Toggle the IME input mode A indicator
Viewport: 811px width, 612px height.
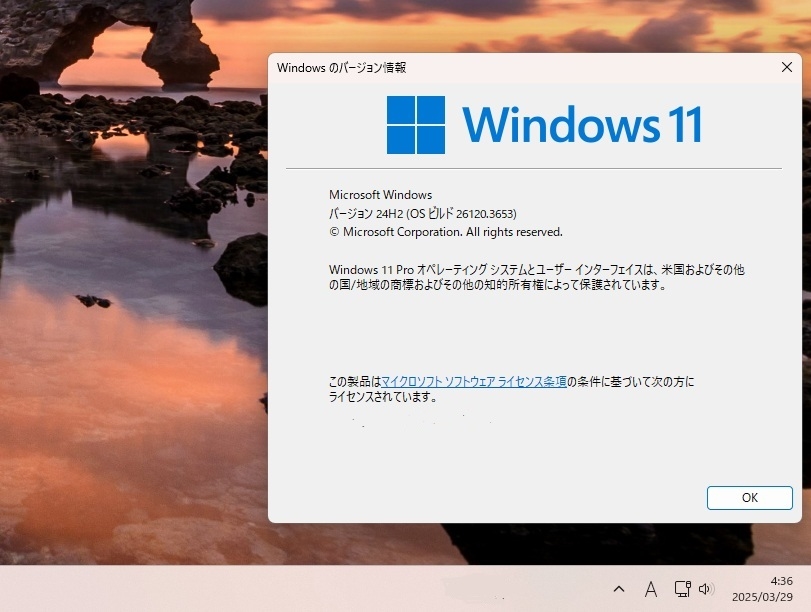point(651,589)
